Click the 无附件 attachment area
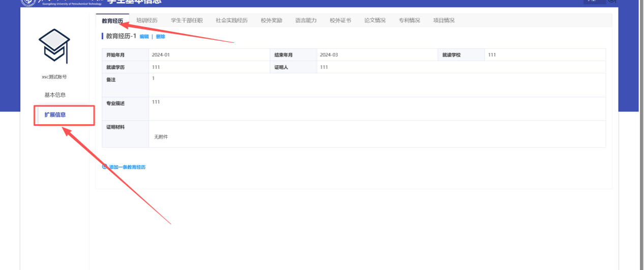644x270 pixels. pyautogui.click(x=161, y=137)
